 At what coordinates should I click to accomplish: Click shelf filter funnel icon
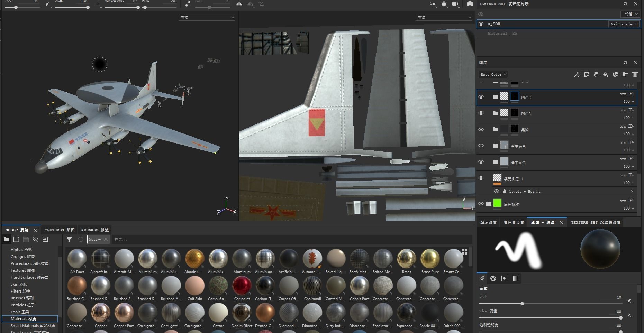[69, 239]
